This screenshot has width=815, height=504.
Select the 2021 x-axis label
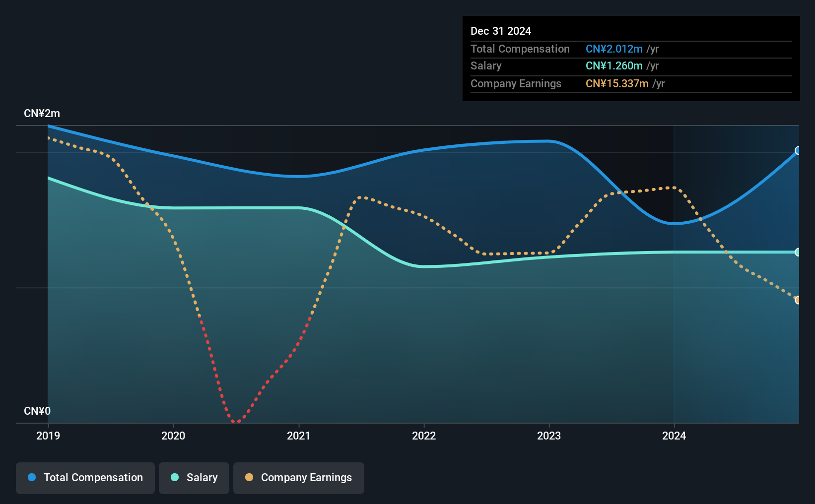pos(299,436)
